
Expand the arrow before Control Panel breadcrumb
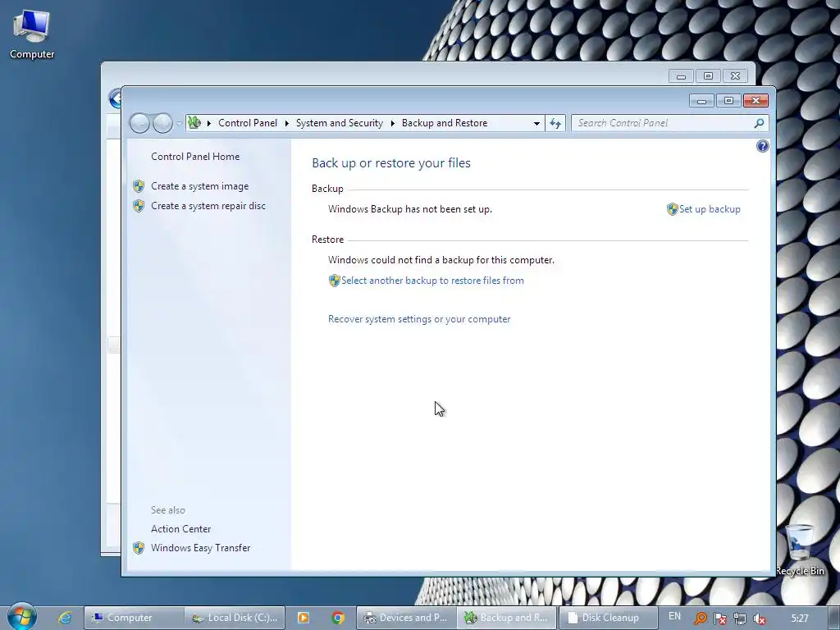click(x=209, y=123)
